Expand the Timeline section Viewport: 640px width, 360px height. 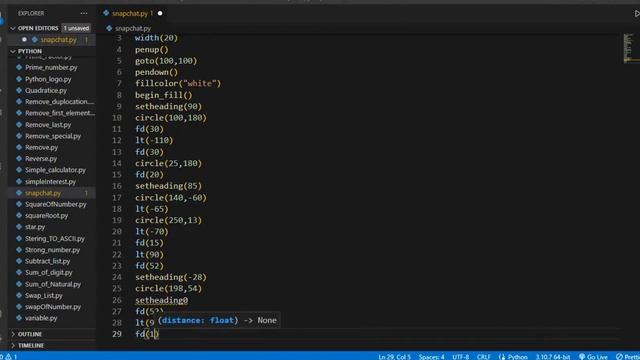click(31, 345)
